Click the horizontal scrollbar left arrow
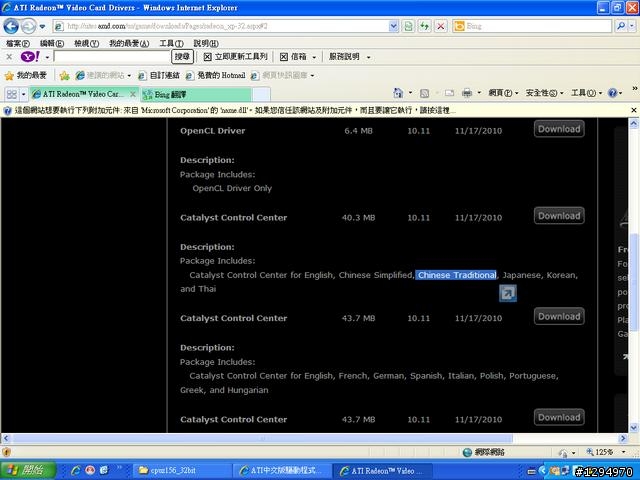Viewport: 640px width, 480px height. [x=6, y=439]
